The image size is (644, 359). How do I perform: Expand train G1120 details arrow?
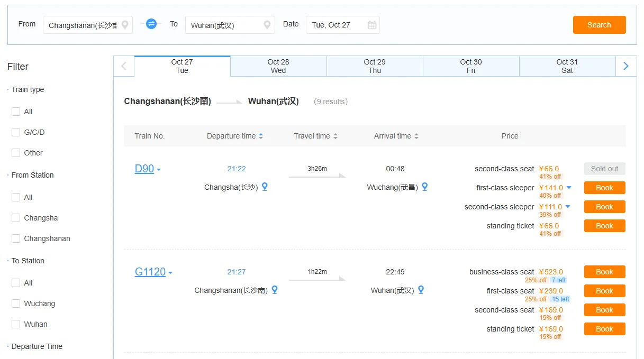pyautogui.click(x=170, y=273)
